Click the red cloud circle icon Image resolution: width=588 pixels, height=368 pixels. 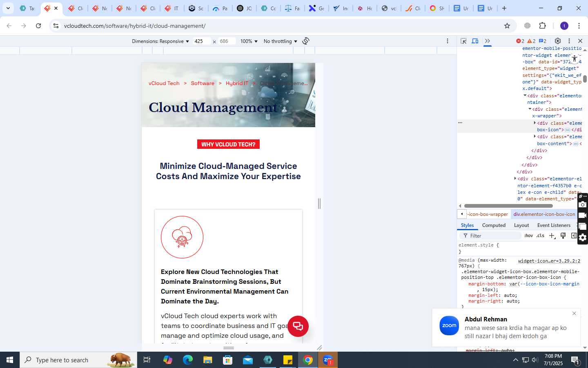(x=182, y=237)
